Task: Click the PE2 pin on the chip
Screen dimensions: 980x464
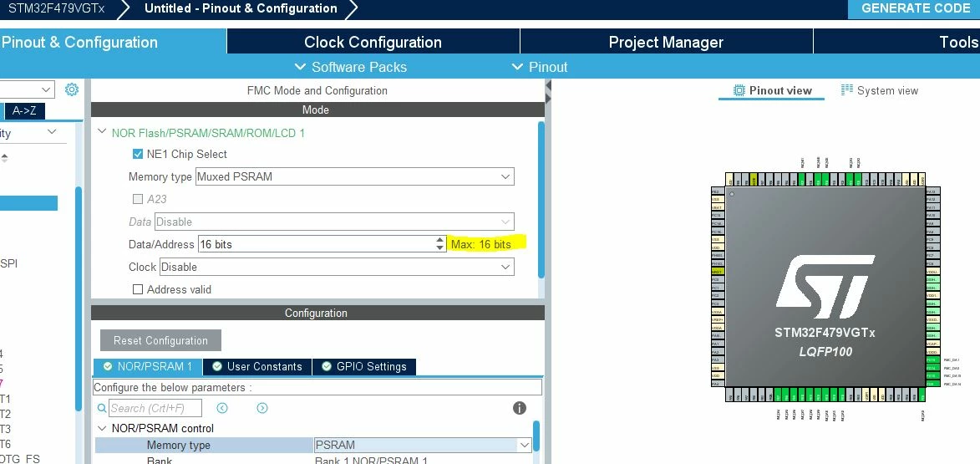Action: coord(718,191)
